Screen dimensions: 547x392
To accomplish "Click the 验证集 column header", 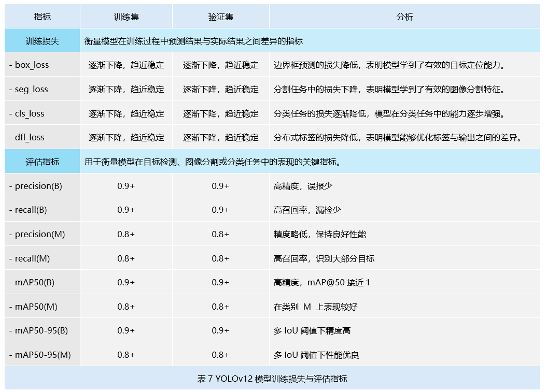I will point(220,17).
